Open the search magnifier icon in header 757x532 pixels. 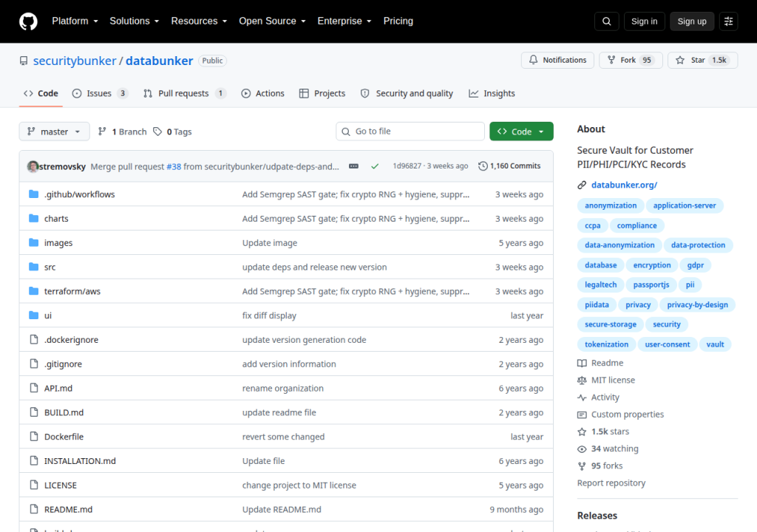[x=606, y=21]
